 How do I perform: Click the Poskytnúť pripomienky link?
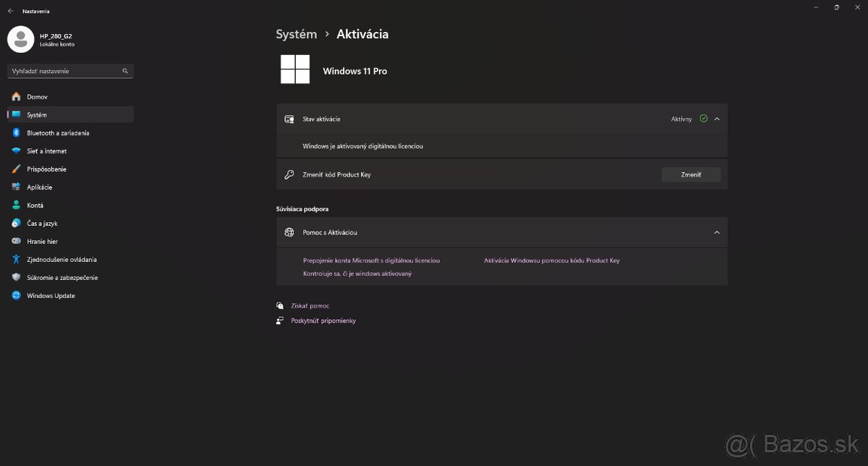323,320
